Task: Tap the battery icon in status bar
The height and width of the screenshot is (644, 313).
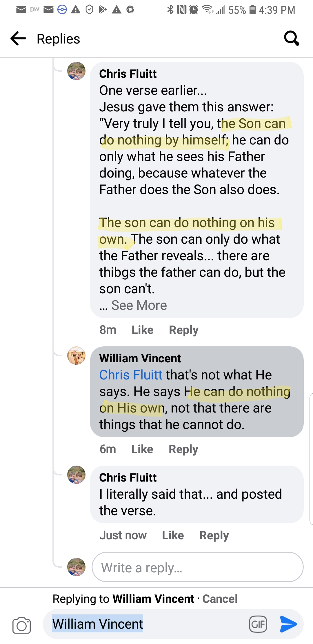Action: point(253,10)
